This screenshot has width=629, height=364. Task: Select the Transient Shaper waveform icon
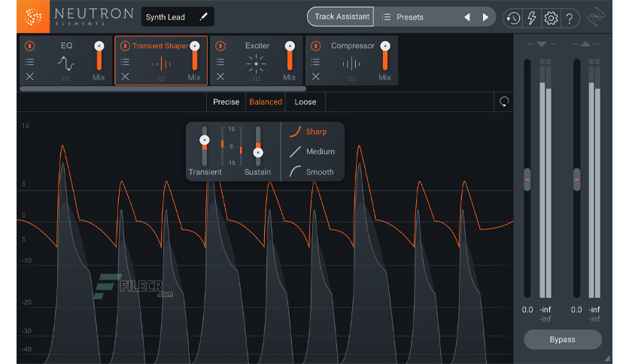pyautogui.click(x=161, y=63)
